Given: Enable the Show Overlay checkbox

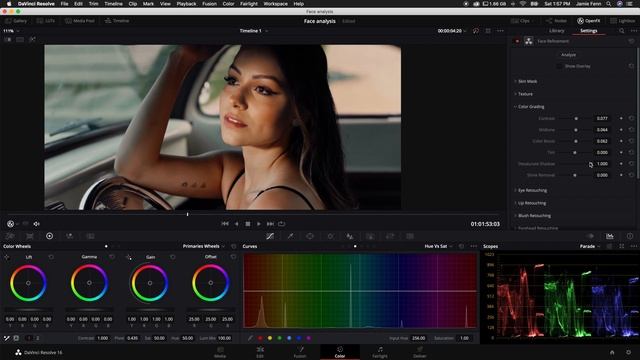Looking at the screenshot, I should pyautogui.click(x=559, y=66).
